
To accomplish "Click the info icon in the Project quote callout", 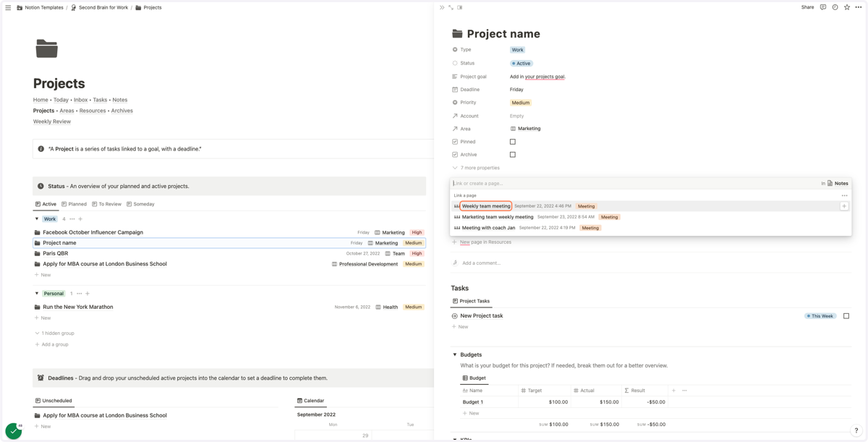I will pyautogui.click(x=41, y=149).
